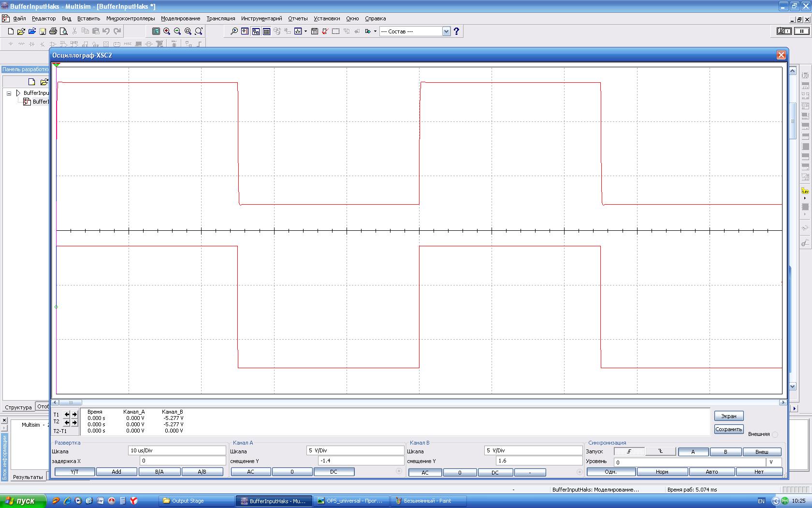The image size is (812, 508).
Task: Open the grapher icon in toolbar
Action: (298, 31)
